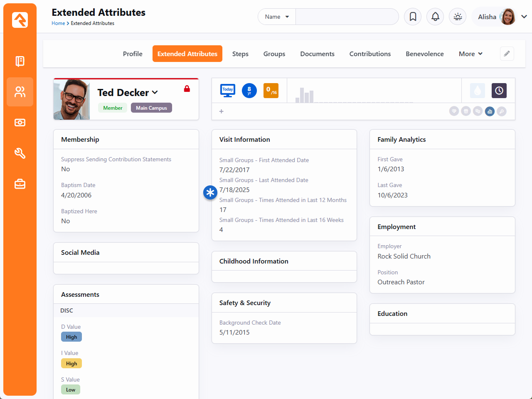This screenshot has width=532, height=399.
Task: Go to the Profile tab
Action: pos(133,54)
